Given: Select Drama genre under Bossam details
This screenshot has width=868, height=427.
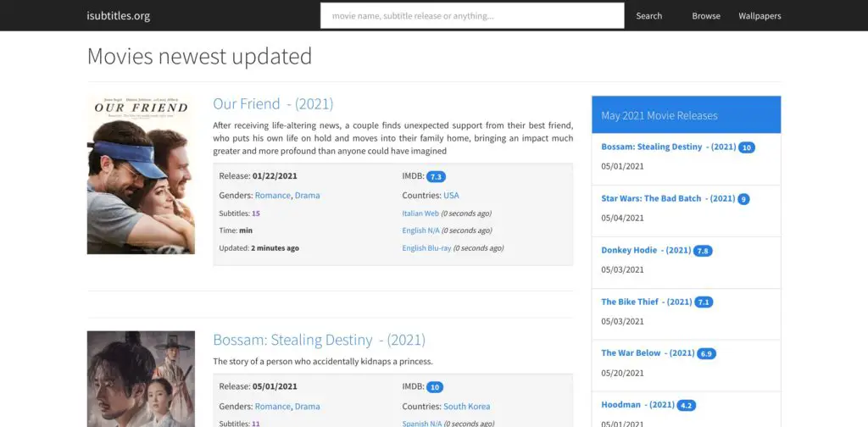Looking at the screenshot, I should pos(307,406).
